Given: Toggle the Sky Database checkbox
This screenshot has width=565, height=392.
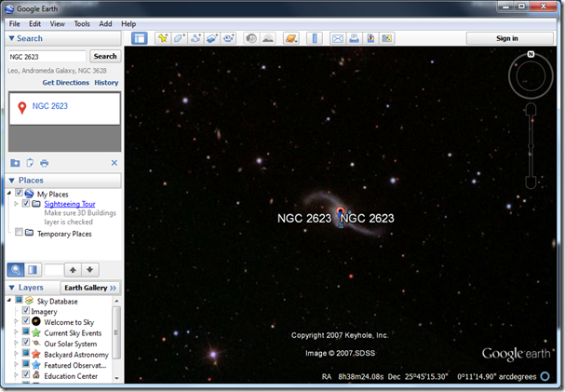Looking at the screenshot, I should coord(20,300).
